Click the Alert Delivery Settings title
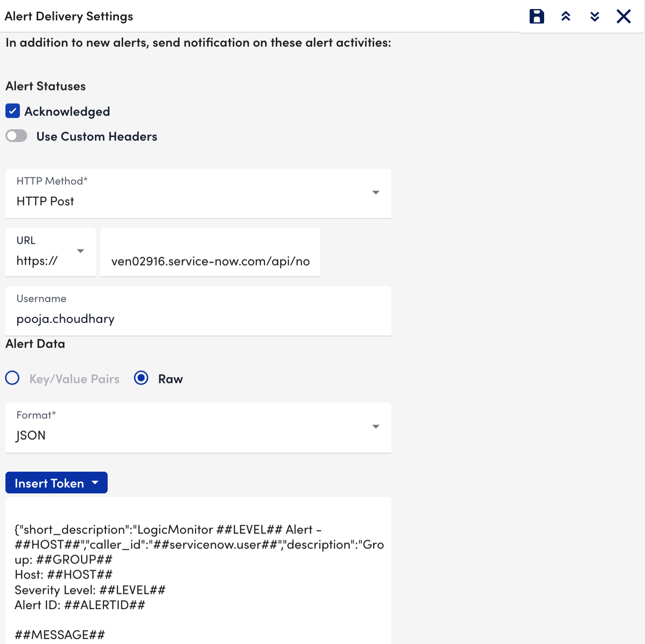 69,16
